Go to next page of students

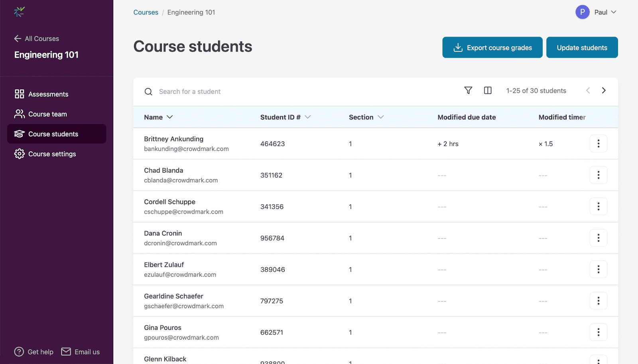(604, 91)
